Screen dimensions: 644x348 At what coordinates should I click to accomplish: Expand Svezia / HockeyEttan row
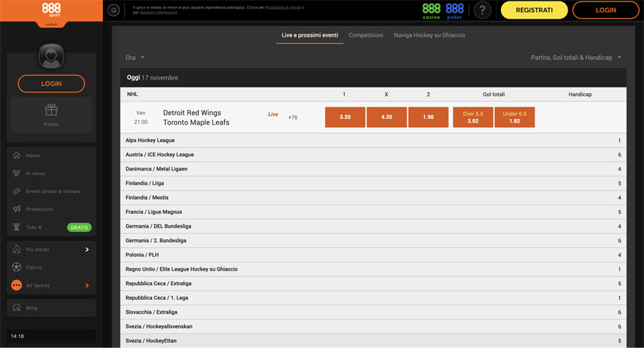[373, 341]
